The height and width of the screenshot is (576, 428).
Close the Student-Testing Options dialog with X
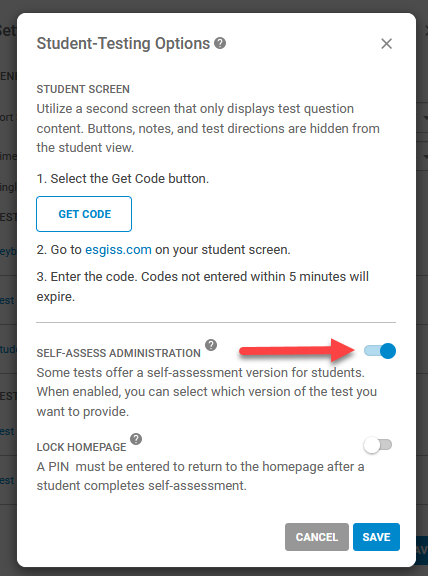[386, 44]
